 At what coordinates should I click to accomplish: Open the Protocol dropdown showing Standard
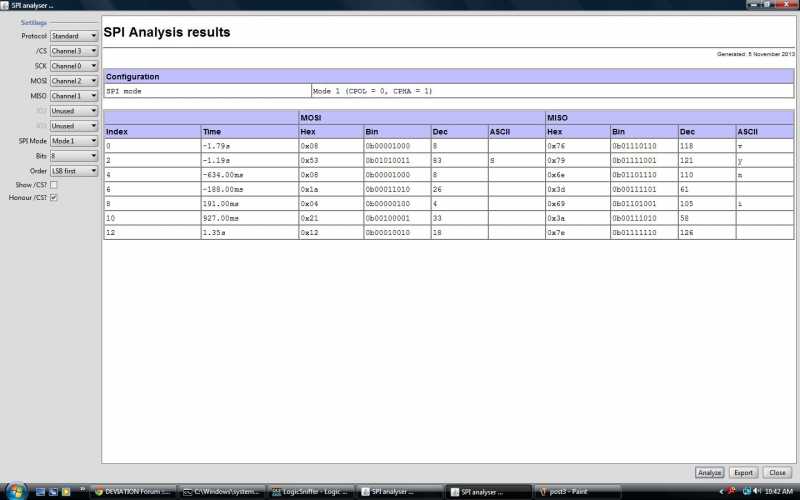click(x=74, y=36)
